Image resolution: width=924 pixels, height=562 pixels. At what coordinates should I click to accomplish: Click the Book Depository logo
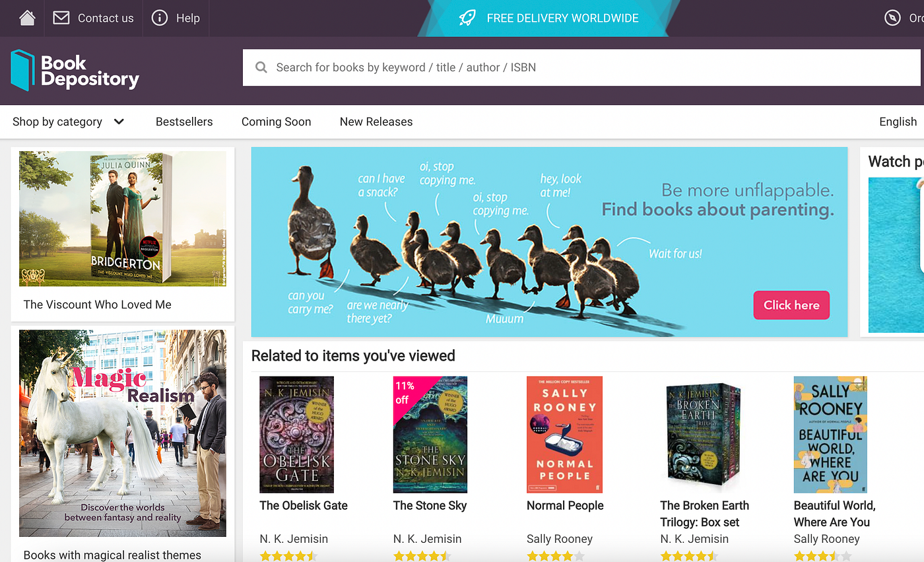[x=74, y=67]
